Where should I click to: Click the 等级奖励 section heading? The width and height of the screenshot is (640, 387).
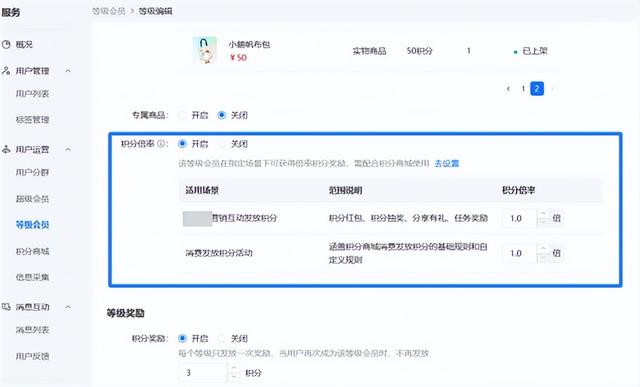pos(125,313)
